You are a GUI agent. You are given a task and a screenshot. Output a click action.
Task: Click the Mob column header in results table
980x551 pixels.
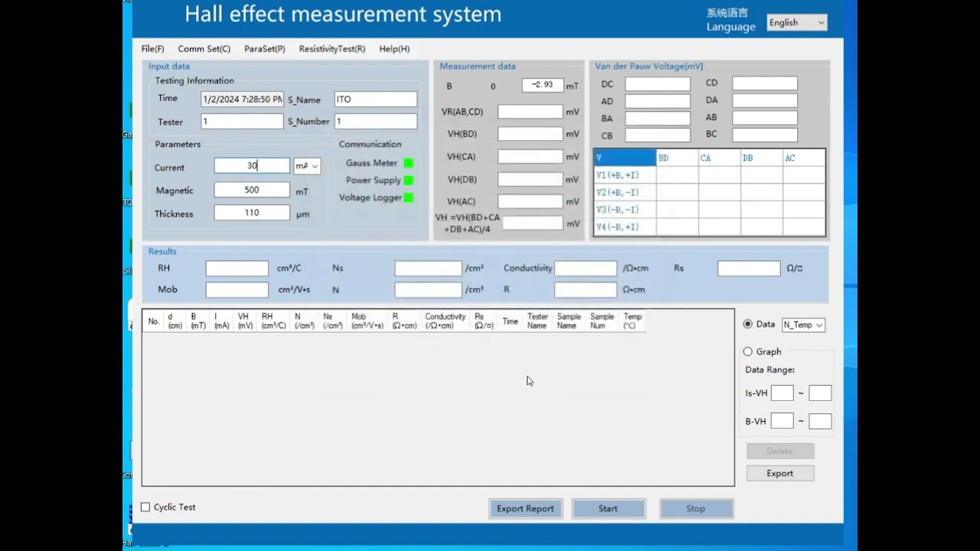click(367, 321)
